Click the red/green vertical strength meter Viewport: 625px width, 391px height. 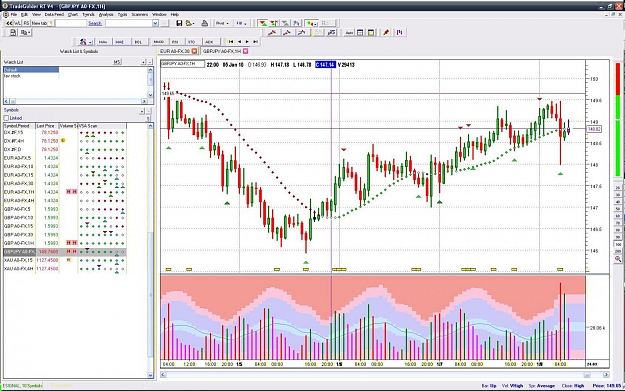[618, 120]
